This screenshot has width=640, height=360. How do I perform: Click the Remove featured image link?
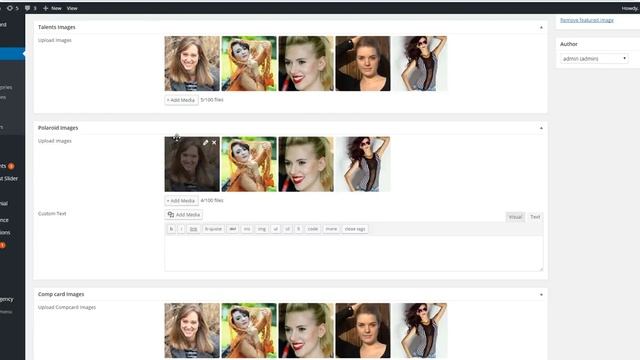pos(587,20)
